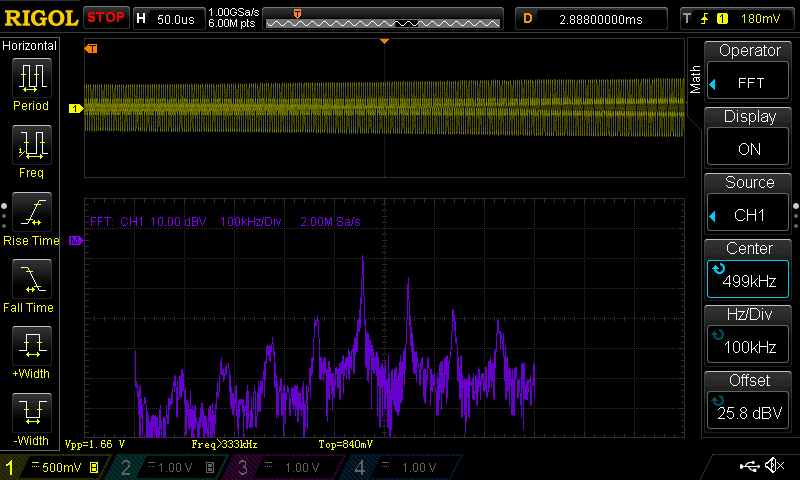Click the trigger T label icon
Image resolution: width=800 pixels, height=480 pixels.
(x=687, y=19)
